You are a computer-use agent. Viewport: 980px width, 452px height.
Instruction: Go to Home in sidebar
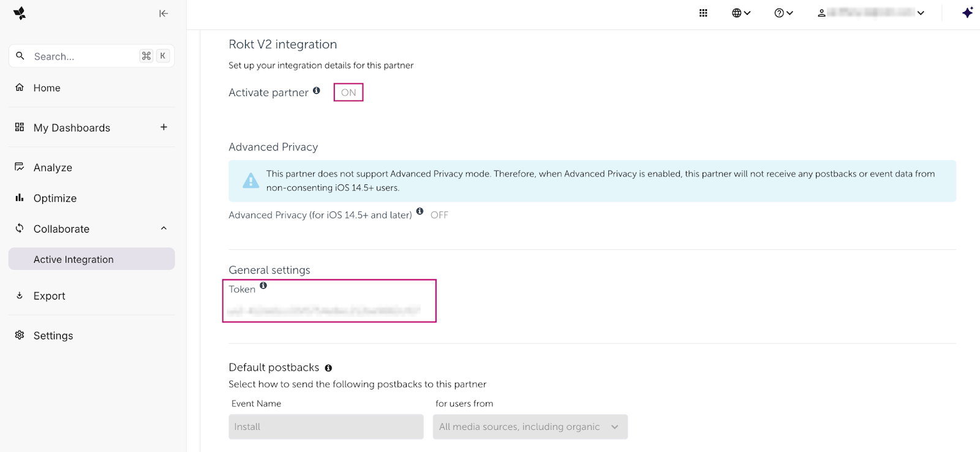tap(47, 88)
